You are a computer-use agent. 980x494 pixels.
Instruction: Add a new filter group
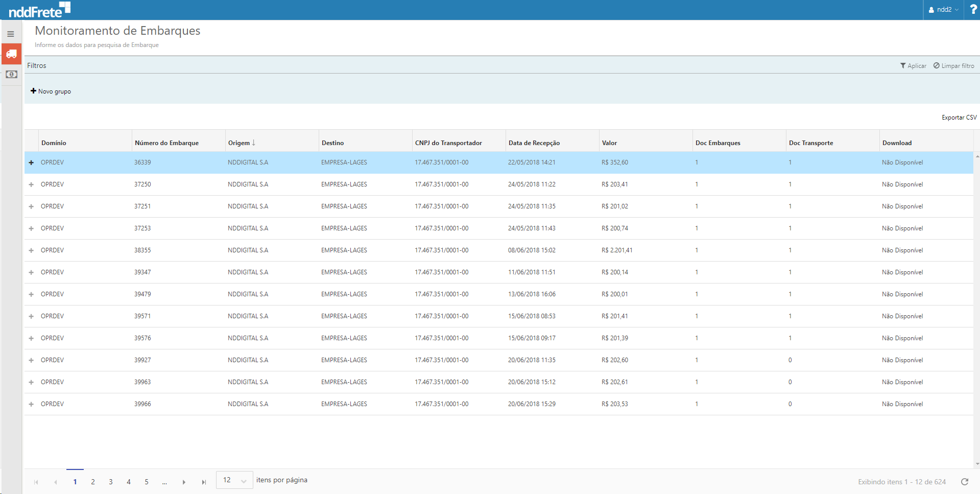(51, 91)
